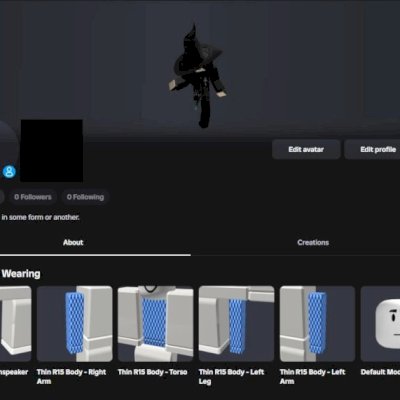Open the Default Mood face thumbnail
400x400 pixels.
[x=380, y=324]
